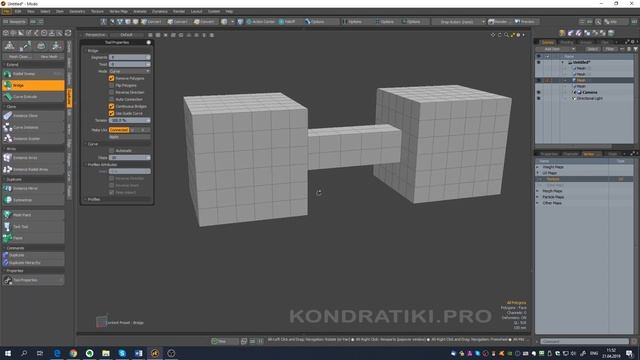This screenshot has width=640, height=360.
Task: Click the Perspective viewport button
Action: pyautogui.click(x=96, y=35)
